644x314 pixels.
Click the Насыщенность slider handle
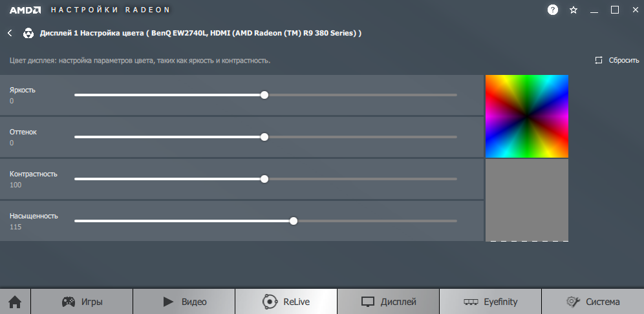tap(294, 221)
